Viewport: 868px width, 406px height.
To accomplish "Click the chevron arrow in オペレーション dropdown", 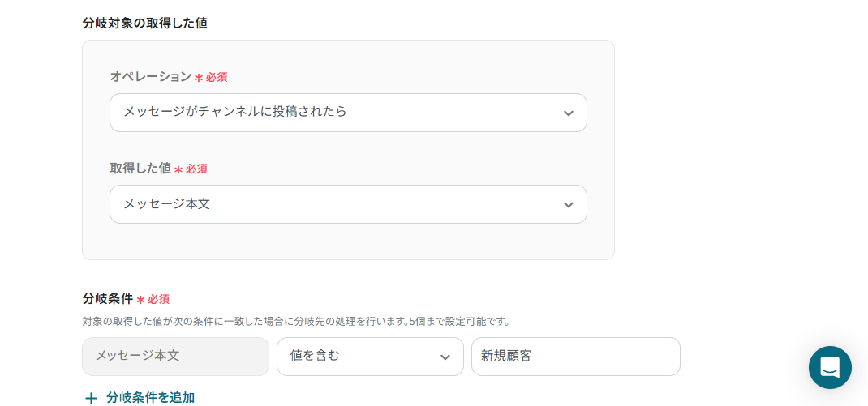I will (x=568, y=113).
